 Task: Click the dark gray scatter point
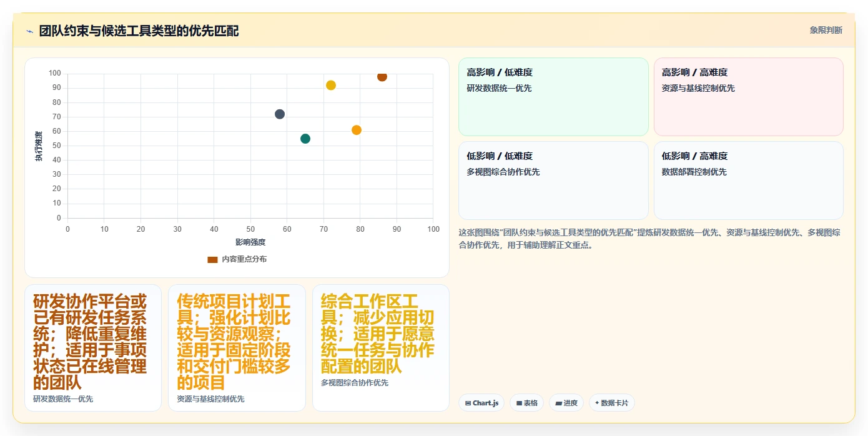point(280,114)
